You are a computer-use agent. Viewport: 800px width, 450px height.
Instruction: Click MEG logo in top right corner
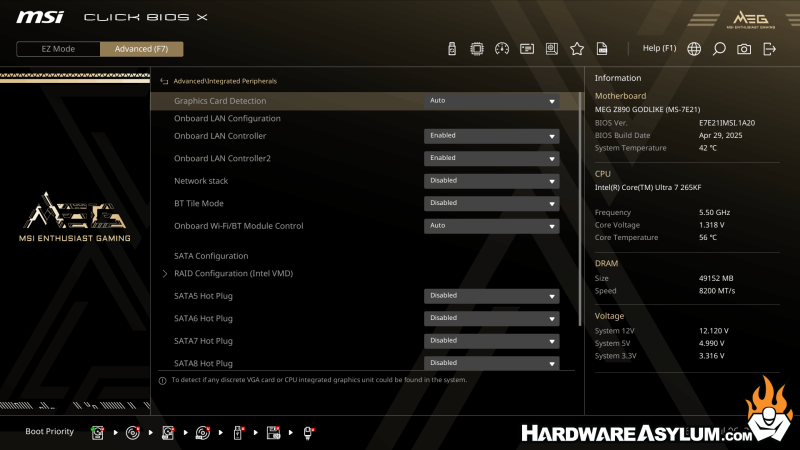(x=751, y=19)
